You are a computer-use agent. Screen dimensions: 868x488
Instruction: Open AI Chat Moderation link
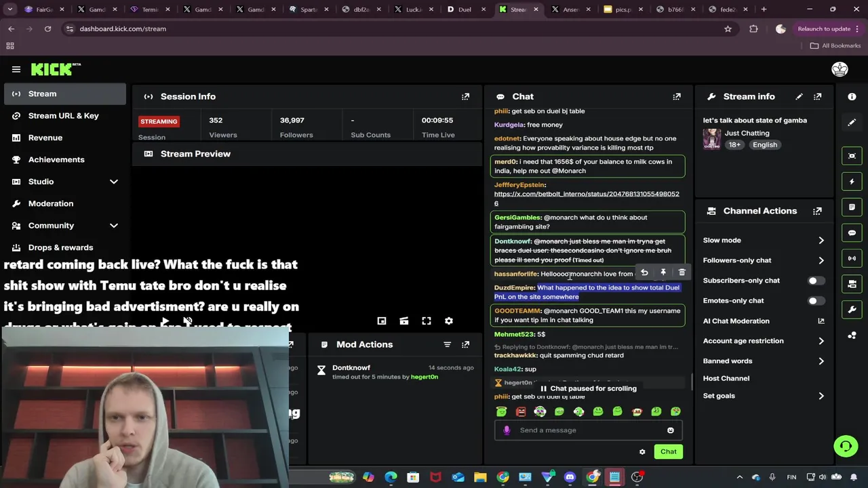pos(764,321)
